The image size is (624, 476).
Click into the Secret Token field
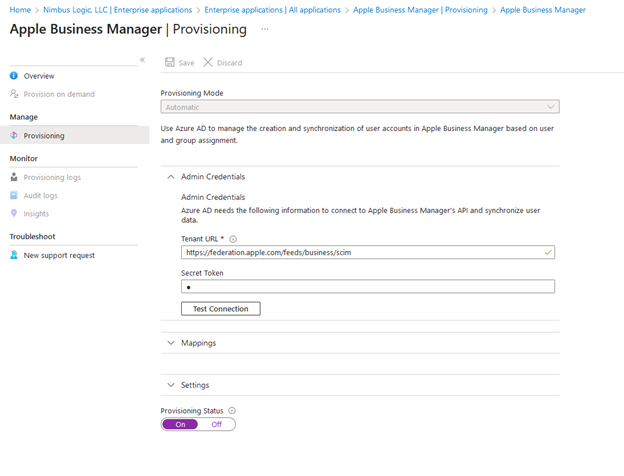[368, 287]
